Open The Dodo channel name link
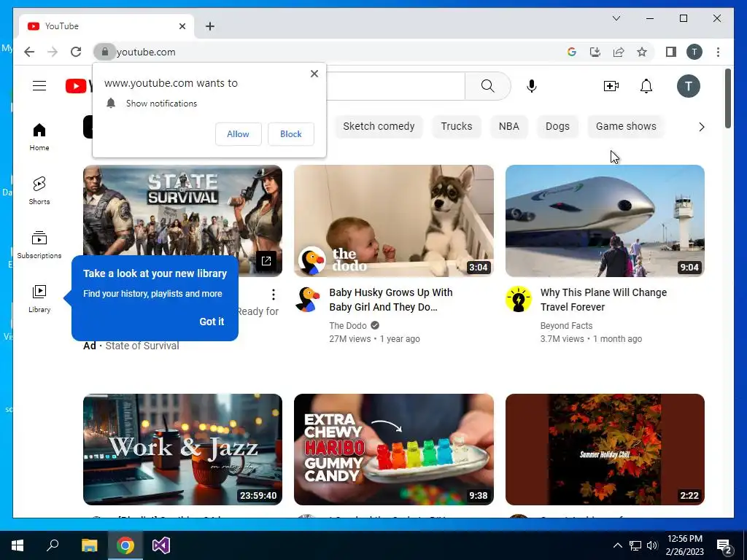Screen dimensions: 747x560 (348, 326)
